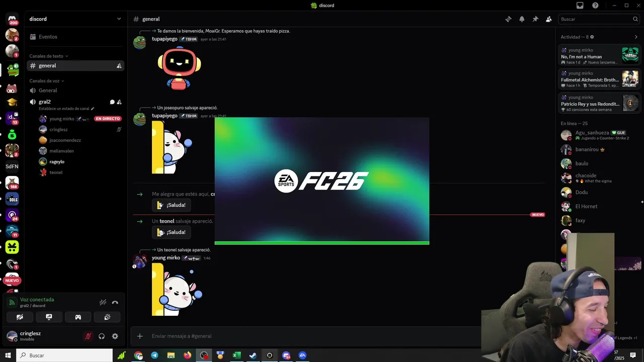Click ¡Saluda! button under teonel welcome message
Viewport: 644px width, 362px height.
point(171,232)
